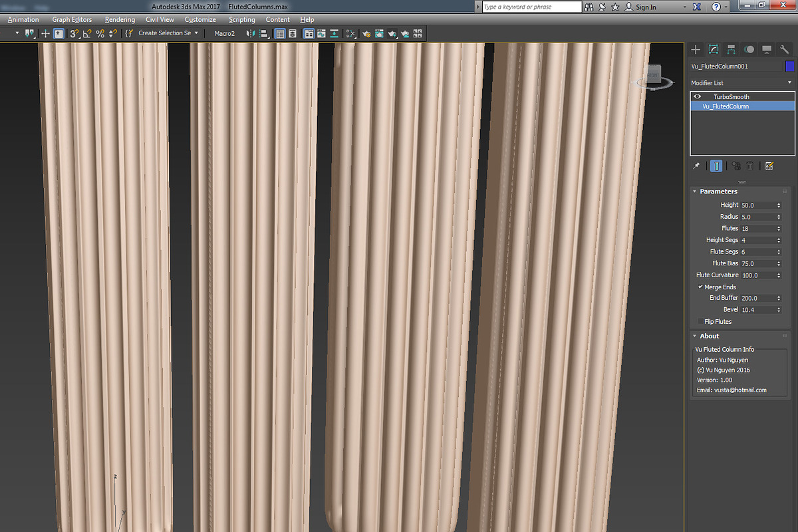Open the Utilities panel wrench icon
This screenshot has height=532, width=798.
pyautogui.click(x=783, y=49)
